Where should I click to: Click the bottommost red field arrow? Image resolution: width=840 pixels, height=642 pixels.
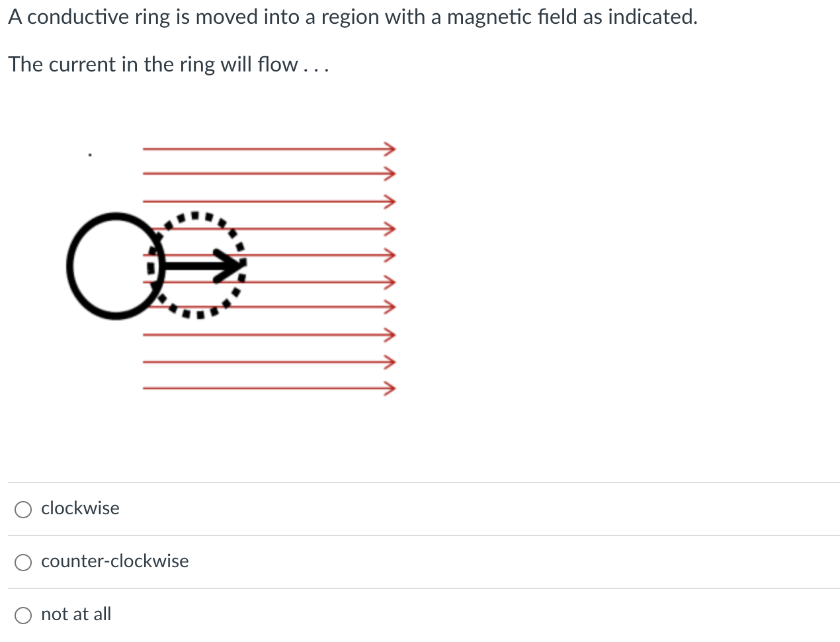point(265,388)
